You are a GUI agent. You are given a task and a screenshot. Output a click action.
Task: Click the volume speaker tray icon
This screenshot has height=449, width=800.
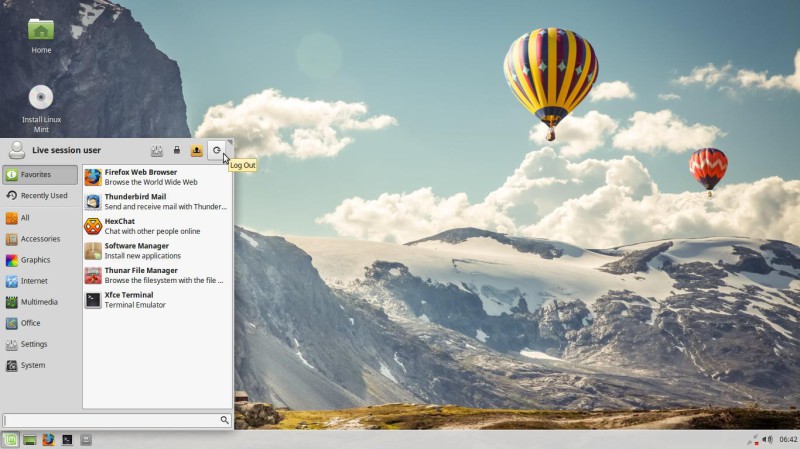coord(767,440)
